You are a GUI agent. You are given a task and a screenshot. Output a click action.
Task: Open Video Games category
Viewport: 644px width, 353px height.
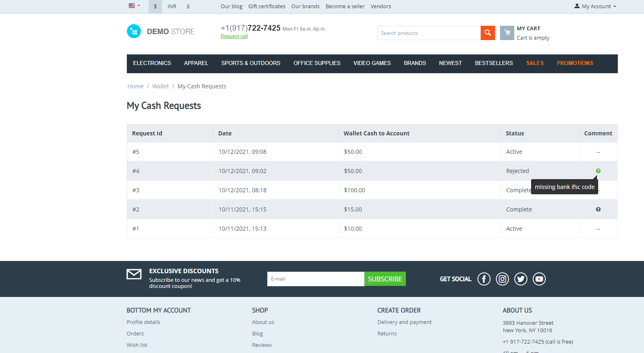pyautogui.click(x=372, y=63)
